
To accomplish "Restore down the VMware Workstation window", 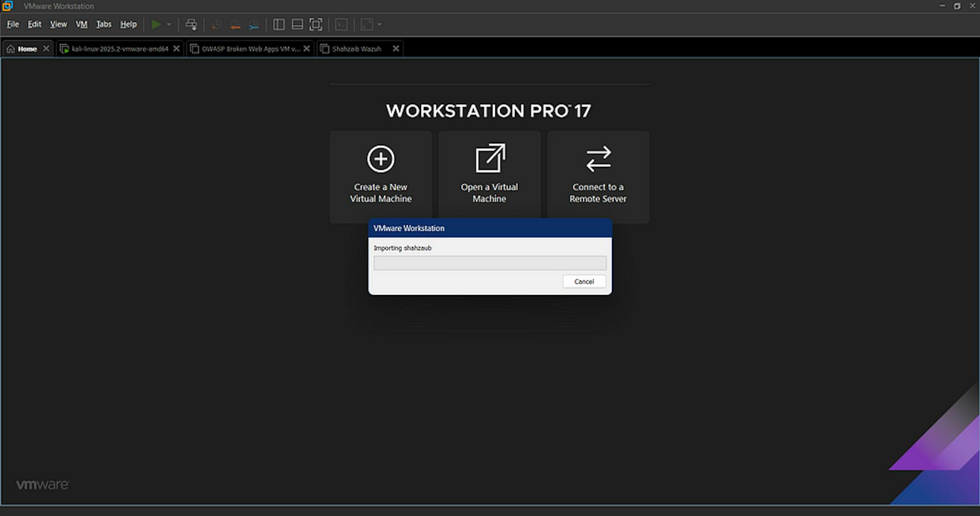I will click(x=957, y=6).
